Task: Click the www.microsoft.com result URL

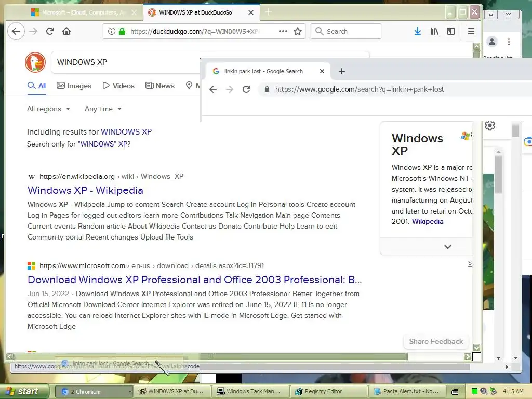Action: point(152,265)
